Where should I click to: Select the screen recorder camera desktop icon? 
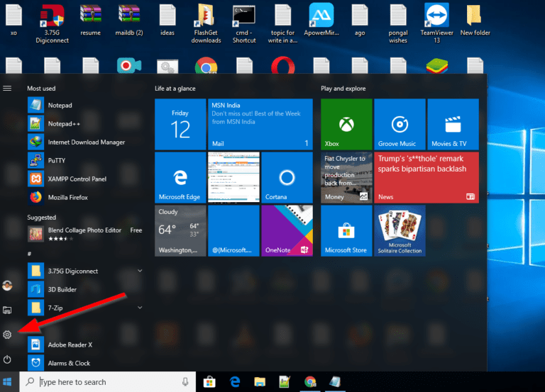129,66
